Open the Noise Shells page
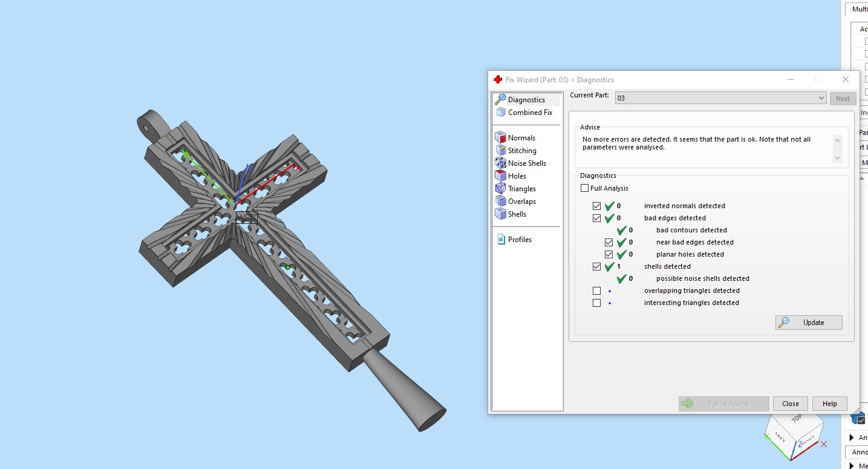The width and height of the screenshot is (868, 469). [527, 163]
